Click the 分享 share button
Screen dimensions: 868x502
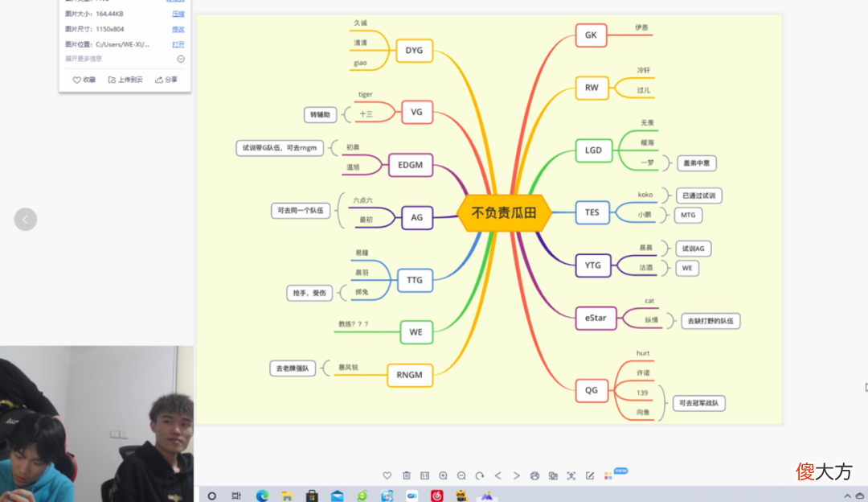(x=166, y=80)
